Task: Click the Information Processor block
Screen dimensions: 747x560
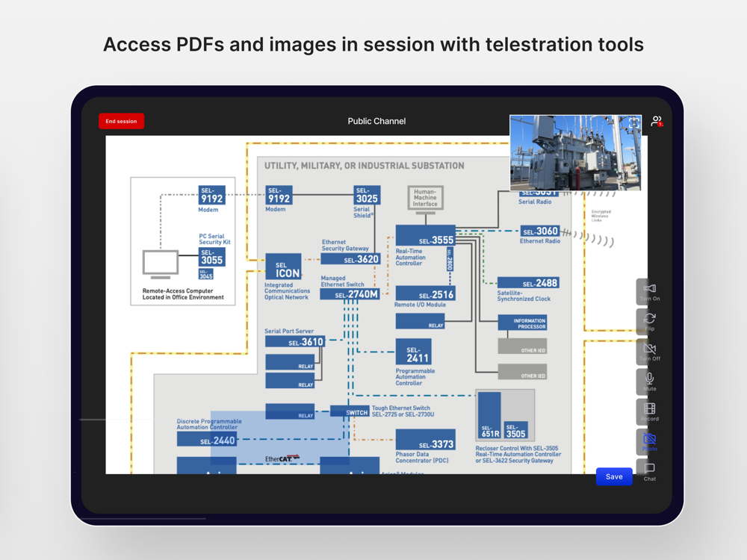Action: click(x=522, y=323)
